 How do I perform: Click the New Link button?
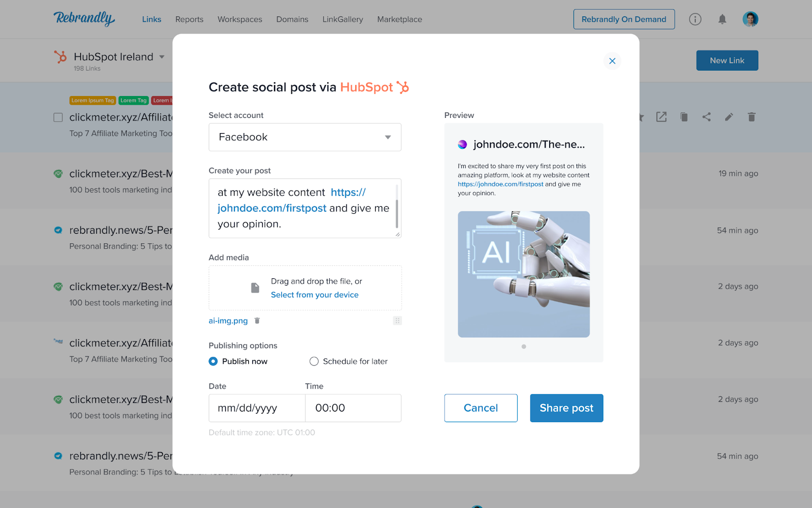coord(727,60)
